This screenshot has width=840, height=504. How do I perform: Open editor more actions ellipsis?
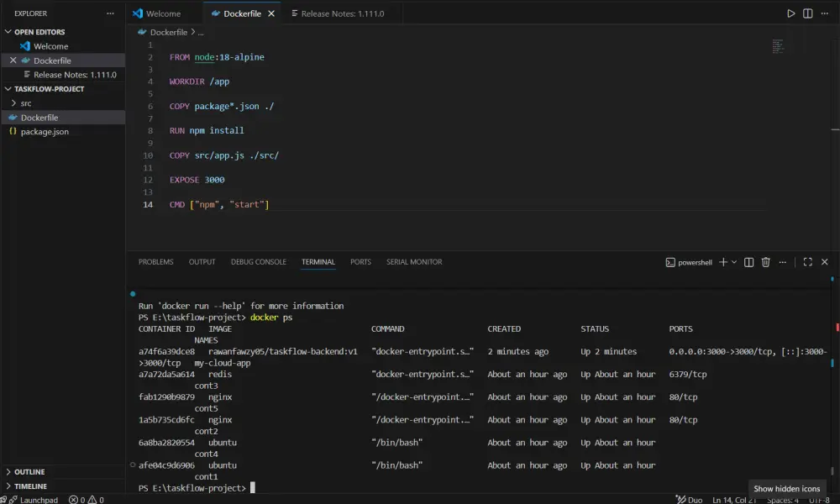(825, 13)
